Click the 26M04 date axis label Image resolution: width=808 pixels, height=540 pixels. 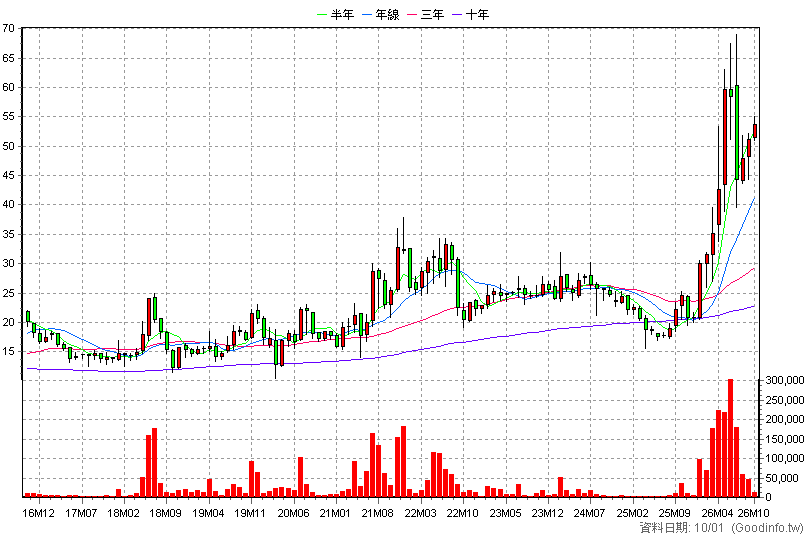(717, 513)
